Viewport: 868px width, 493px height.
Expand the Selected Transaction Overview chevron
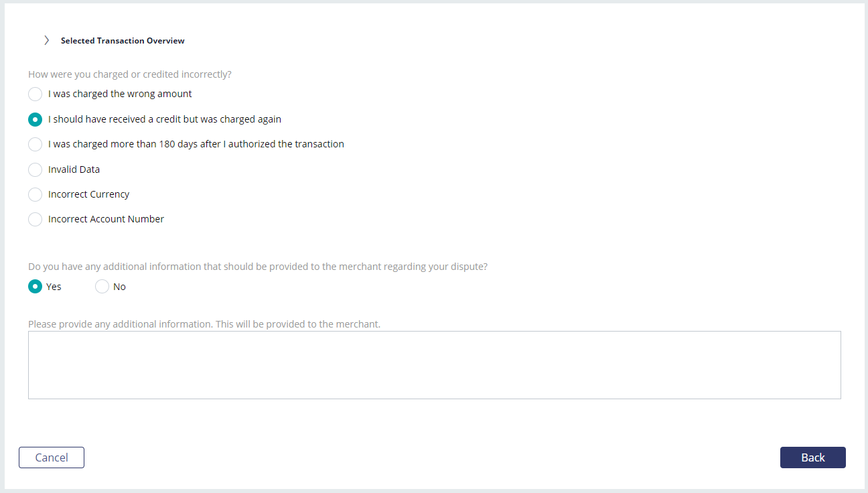[46, 40]
